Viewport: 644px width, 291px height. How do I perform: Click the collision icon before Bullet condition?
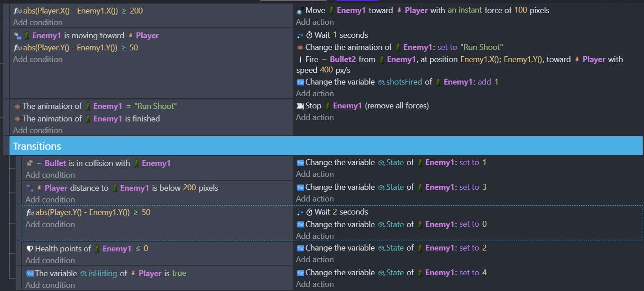30,163
